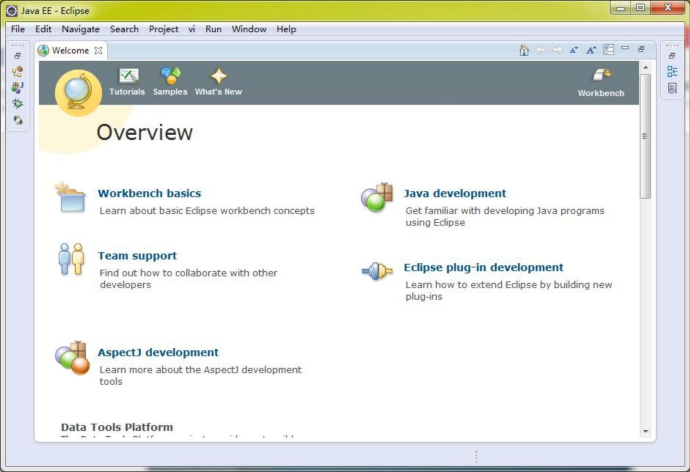Viewport: 690px width, 472px height.
Task: Click the Eclipse plug-in development plug icon
Action: [x=377, y=271]
